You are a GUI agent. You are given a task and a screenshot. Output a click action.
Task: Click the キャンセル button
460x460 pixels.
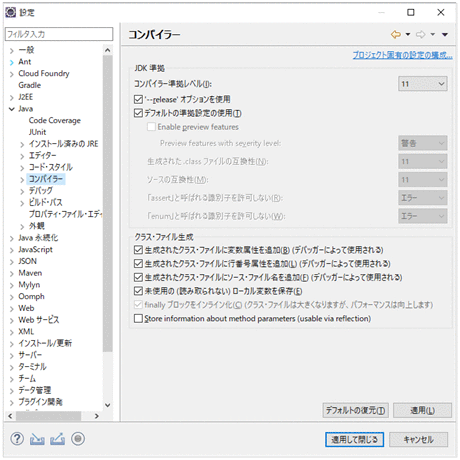click(418, 439)
